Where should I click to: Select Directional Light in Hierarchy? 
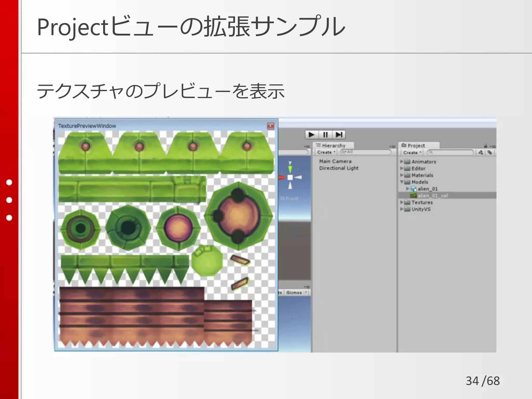pyautogui.click(x=339, y=168)
